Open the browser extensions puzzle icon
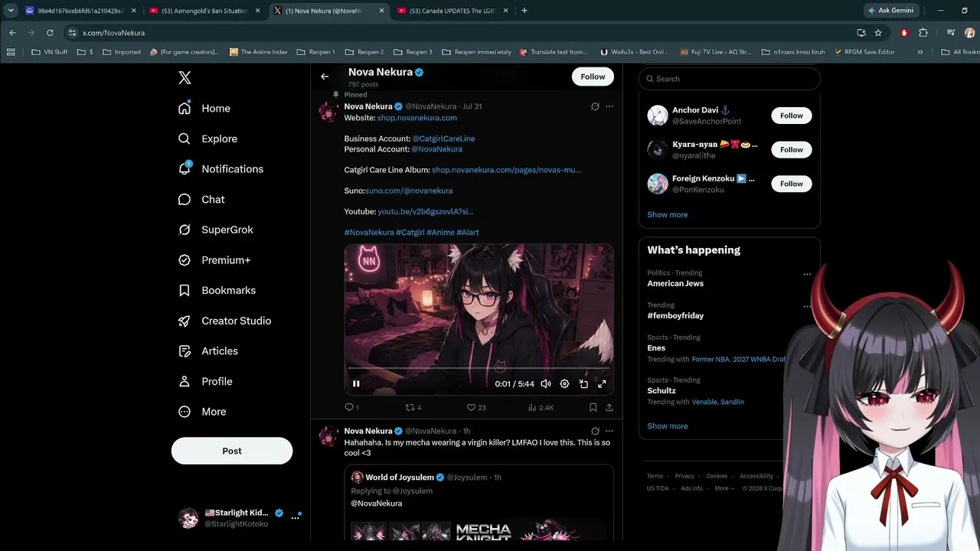The height and width of the screenshot is (551, 980). [923, 33]
